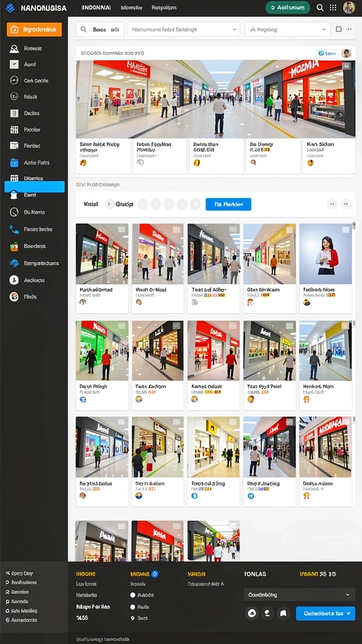This screenshot has height=644, width=362.
Task: Open the apps grid icon in header
Action: click(333, 8)
